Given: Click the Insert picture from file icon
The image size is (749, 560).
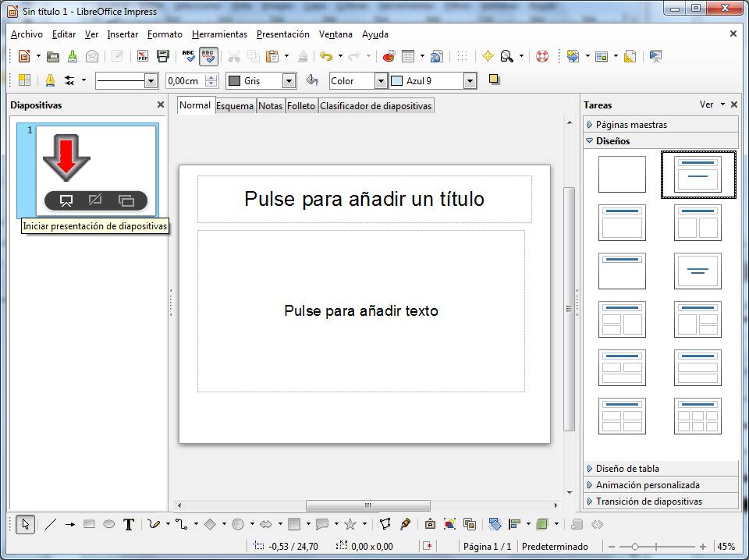Looking at the screenshot, I should 449,524.
